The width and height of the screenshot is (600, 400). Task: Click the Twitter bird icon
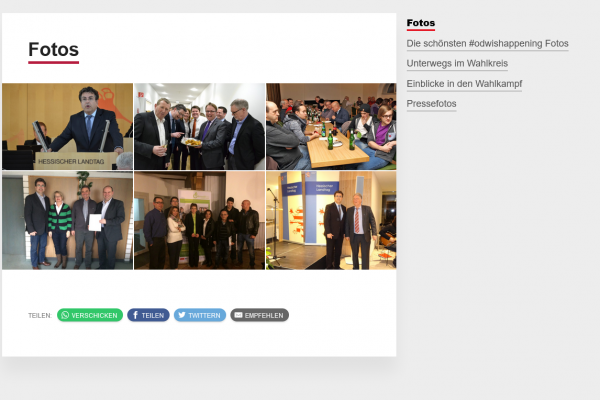pyautogui.click(x=182, y=315)
